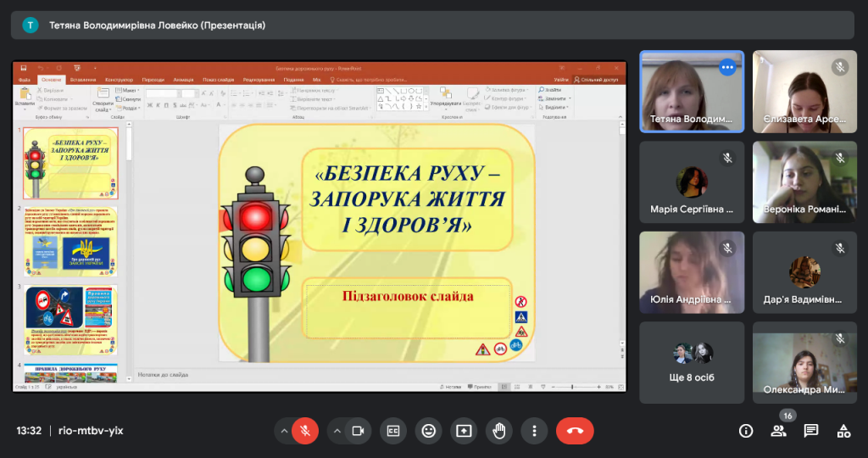Show the participants people panel
The height and width of the screenshot is (458, 868).
tap(778, 431)
